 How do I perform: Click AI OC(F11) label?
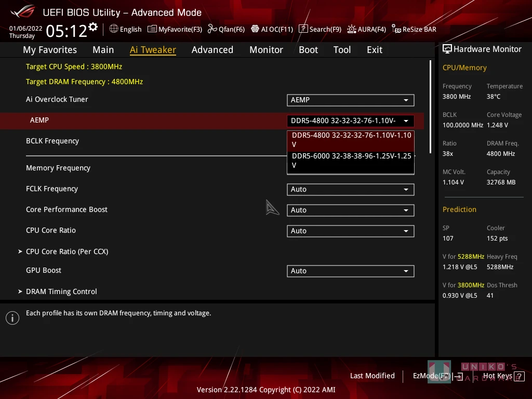(x=277, y=29)
